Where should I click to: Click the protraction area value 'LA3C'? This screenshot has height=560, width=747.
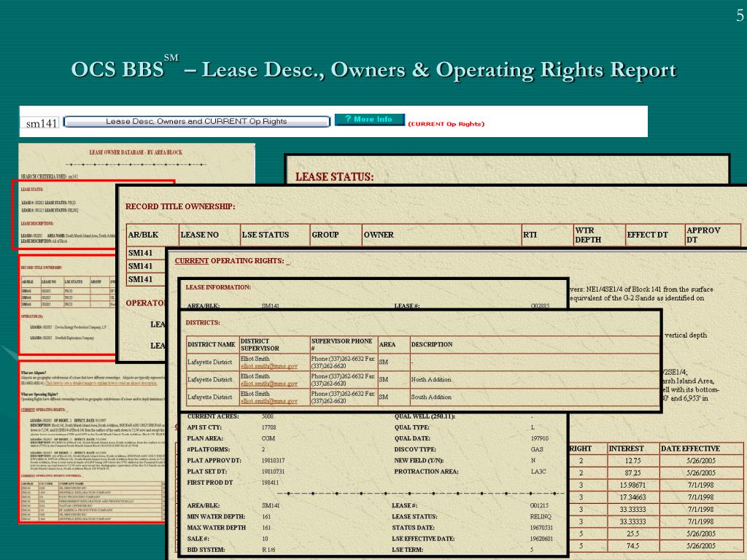(538, 472)
